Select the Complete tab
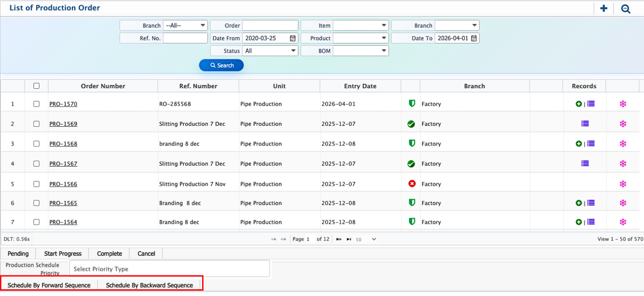 tap(110, 254)
